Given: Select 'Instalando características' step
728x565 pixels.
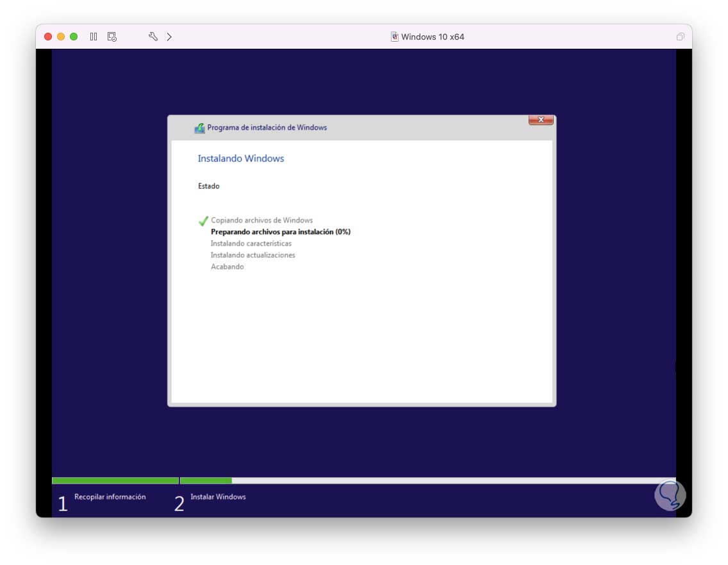Looking at the screenshot, I should coord(251,244).
